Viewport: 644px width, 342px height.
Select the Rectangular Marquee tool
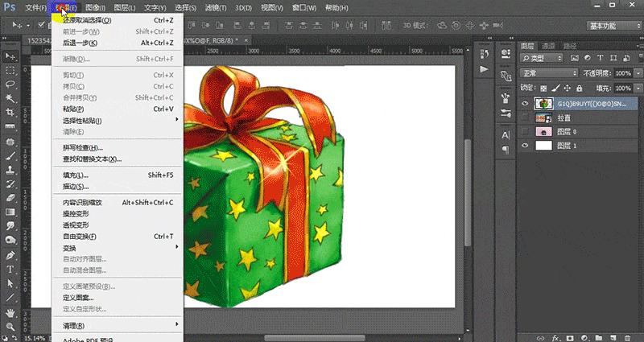tap(10, 70)
